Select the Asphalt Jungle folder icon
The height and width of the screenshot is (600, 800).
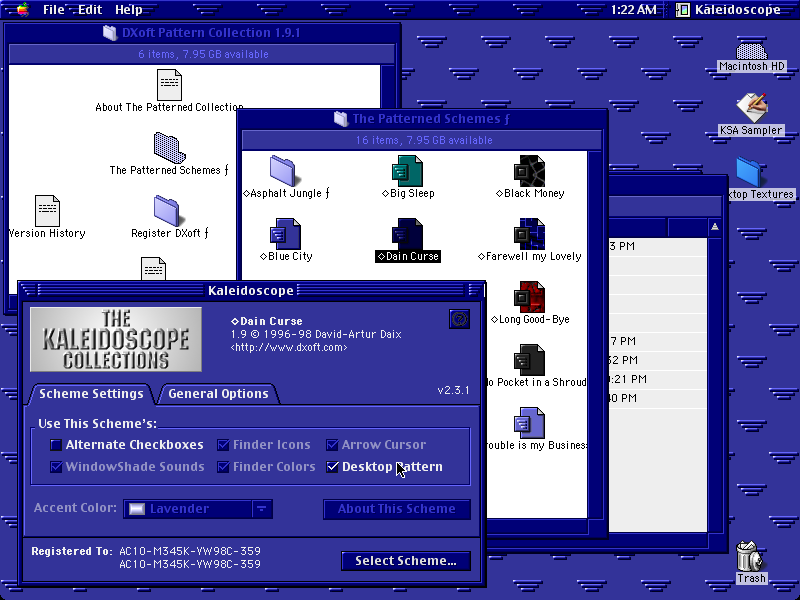[x=282, y=171]
